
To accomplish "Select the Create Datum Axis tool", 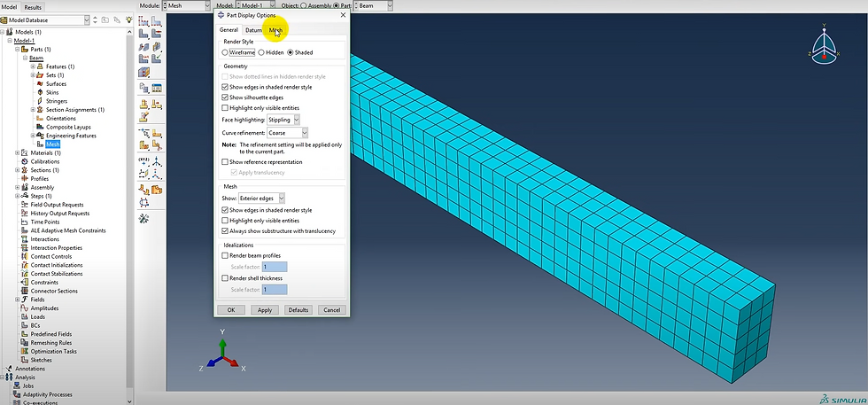I will pyautogui.click(x=157, y=161).
